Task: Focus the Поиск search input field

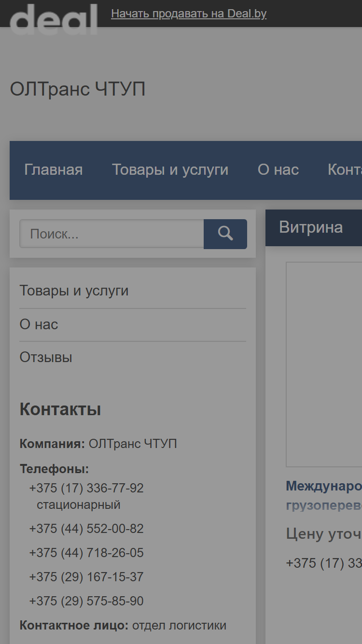Action: point(111,234)
